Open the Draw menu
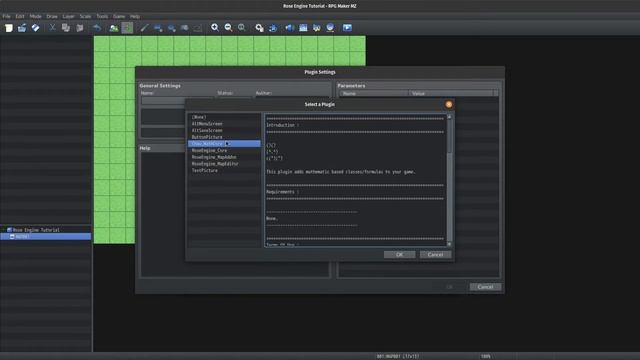This screenshot has width=640, height=360. point(52,16)
